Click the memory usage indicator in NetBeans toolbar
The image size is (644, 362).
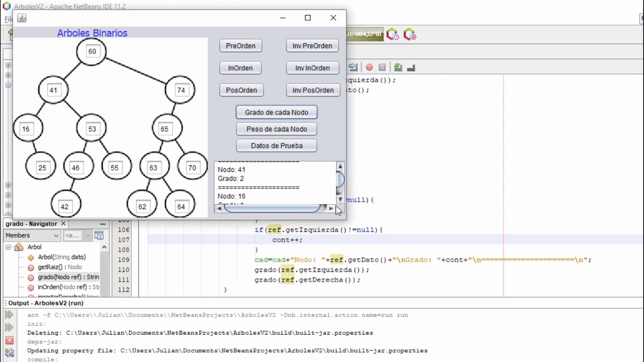pos(364,34)
